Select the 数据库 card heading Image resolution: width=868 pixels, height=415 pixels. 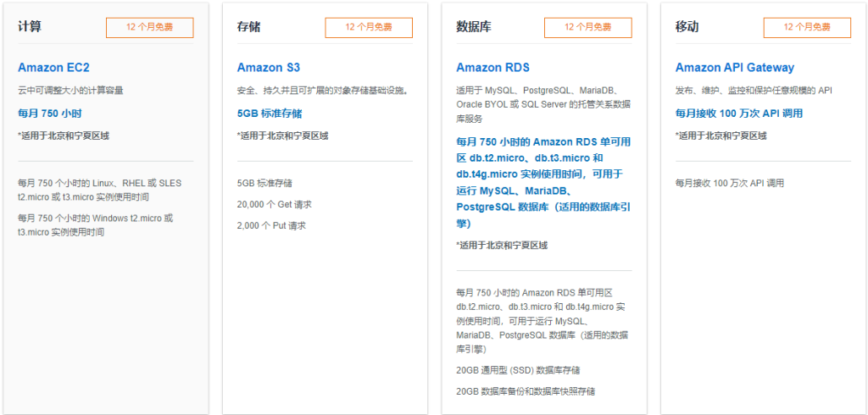(474, 27)
